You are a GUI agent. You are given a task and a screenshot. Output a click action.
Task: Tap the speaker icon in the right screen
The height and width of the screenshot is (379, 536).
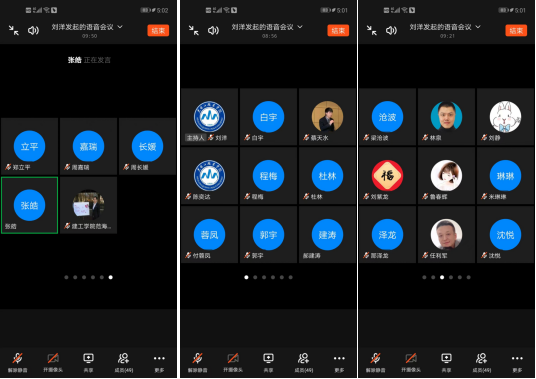(391, 30)
